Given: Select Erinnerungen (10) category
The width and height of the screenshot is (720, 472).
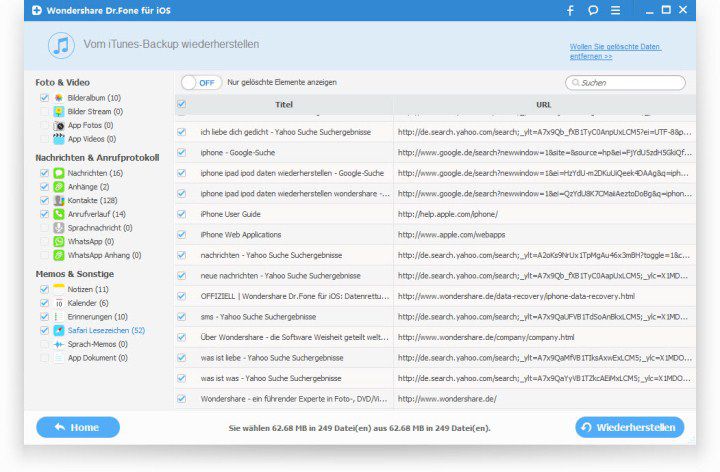Looking at the screenshot, I should pyautogui.click(x=97, y=317).
